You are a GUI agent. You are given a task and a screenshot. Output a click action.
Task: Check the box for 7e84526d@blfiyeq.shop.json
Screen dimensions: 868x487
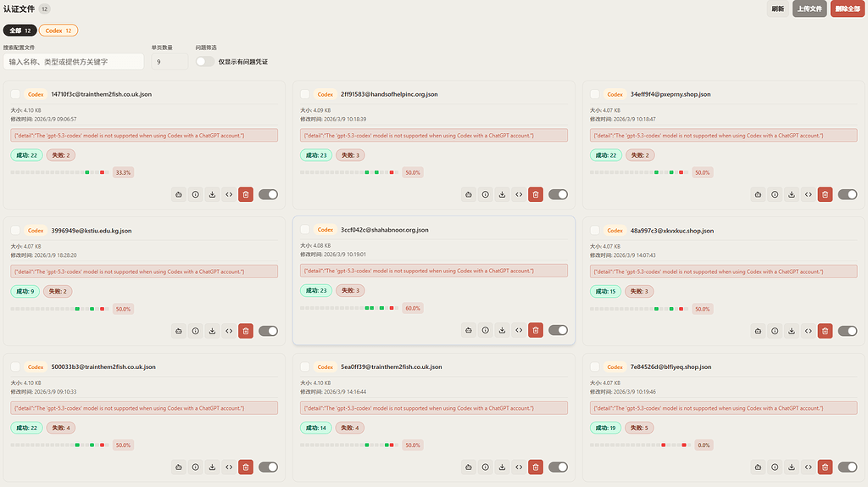[x=594, y=367]
